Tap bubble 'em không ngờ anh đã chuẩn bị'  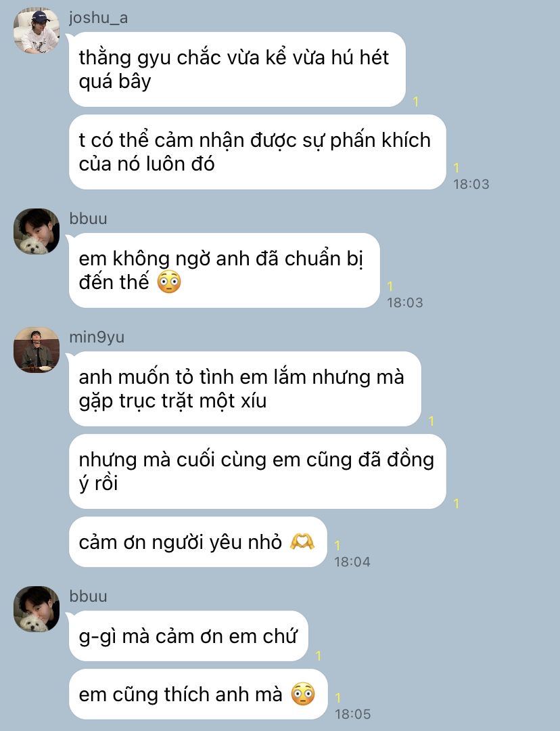[x=225, y=270]
